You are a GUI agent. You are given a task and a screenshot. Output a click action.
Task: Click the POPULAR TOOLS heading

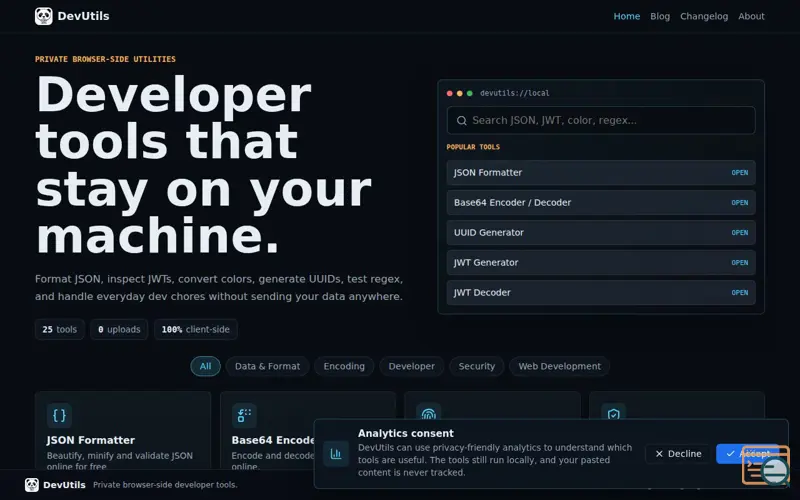click(473, 147)
